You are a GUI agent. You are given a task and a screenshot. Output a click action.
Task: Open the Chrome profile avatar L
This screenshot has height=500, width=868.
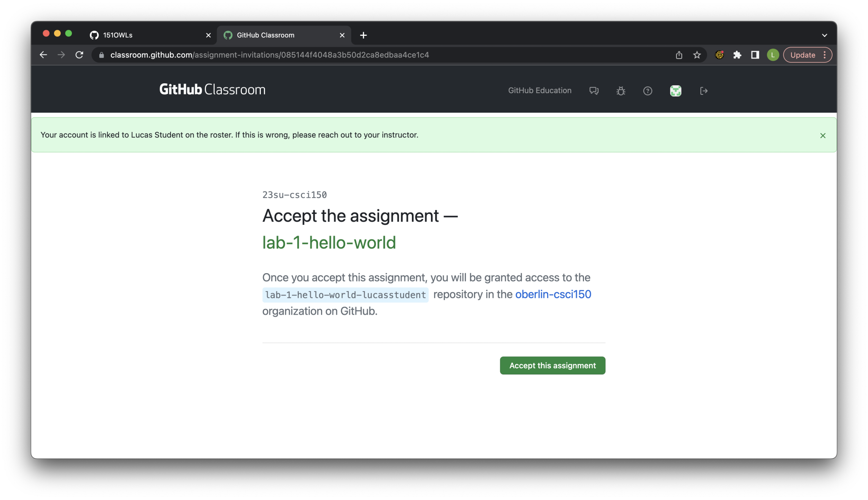(773, 55)
